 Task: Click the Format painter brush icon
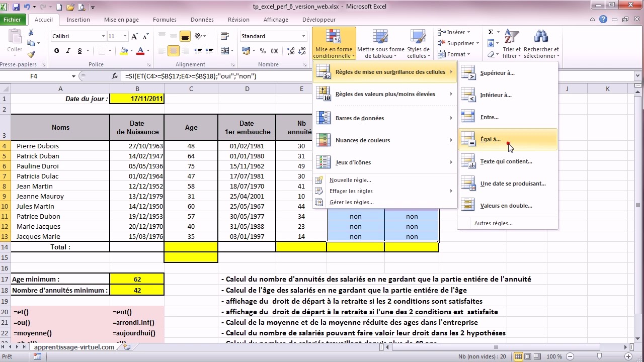pos(31,54)
